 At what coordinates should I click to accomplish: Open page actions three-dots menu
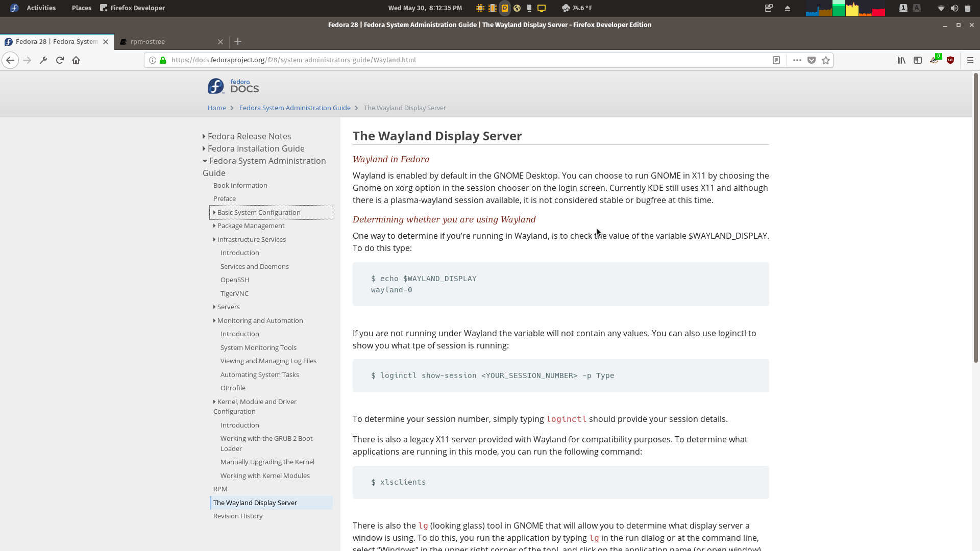[x=797, y=60]
